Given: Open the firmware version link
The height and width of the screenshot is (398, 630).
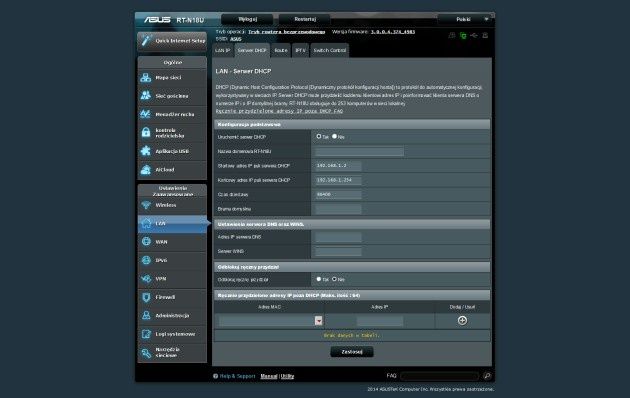Looking at the screenshot, I should coord(393,32).
